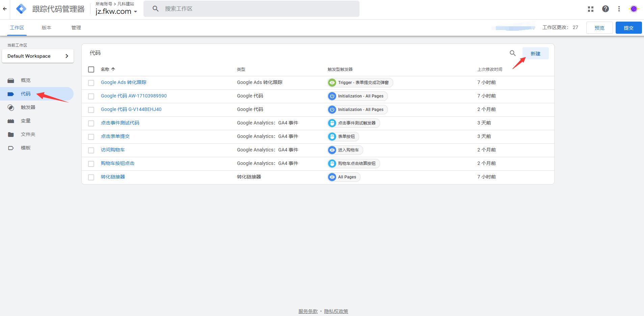This screenshot has width=644, height=316.
Task: Click the tags label icon in sidebar
Action: pyautogui.click(x=11, y=94)
